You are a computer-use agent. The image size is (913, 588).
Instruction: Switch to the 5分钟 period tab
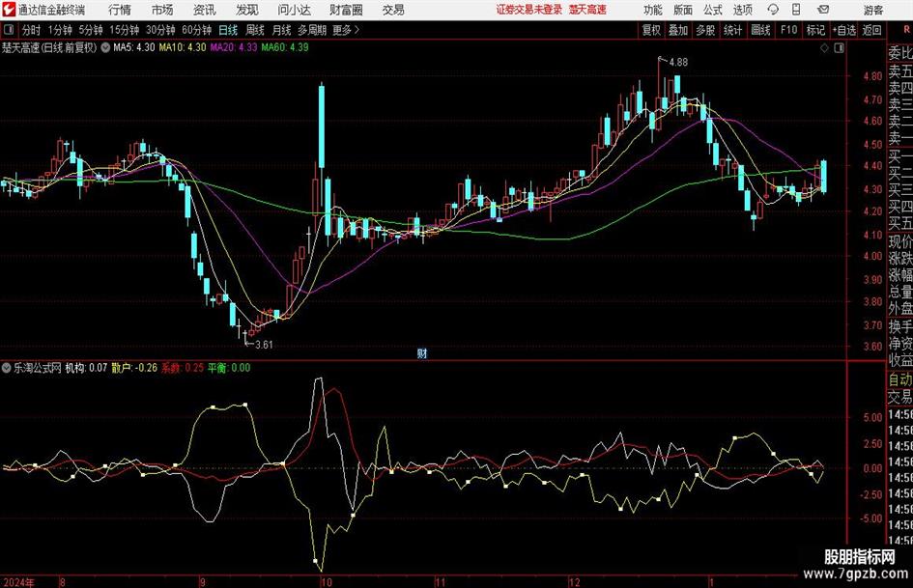point(91,30)
